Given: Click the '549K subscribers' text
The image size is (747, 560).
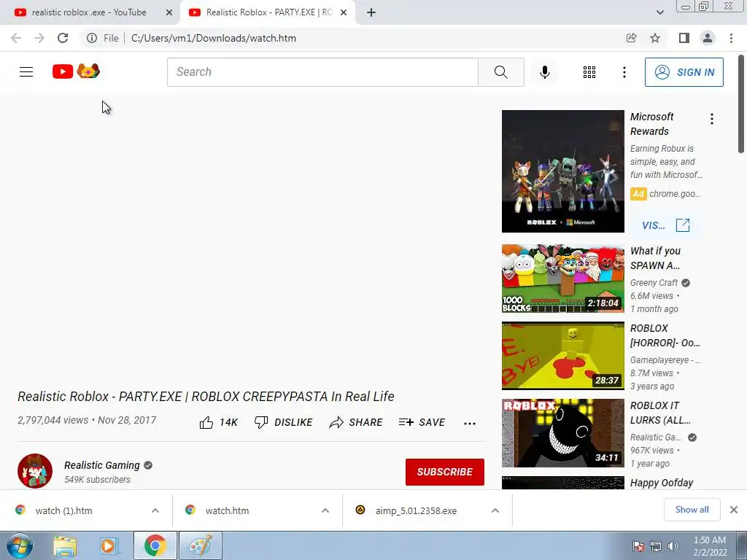Looking at the screenshot, I should 97,480.
